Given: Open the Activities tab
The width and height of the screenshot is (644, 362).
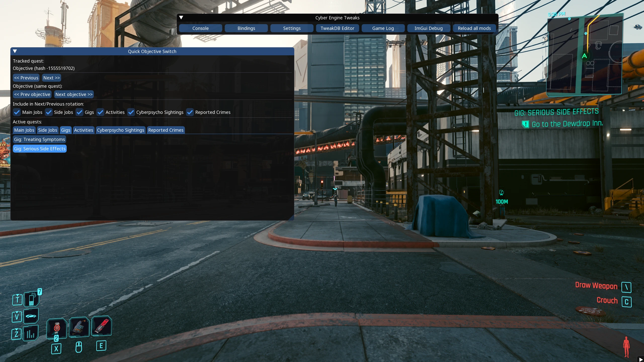Looking at the screenshot, I should 84,130.
